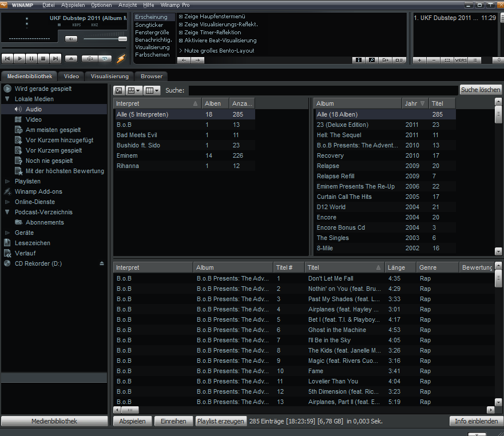Click the Suche search input field
Image resolution: width=504 pixels, height=436 pixels.
pos(323,90)
